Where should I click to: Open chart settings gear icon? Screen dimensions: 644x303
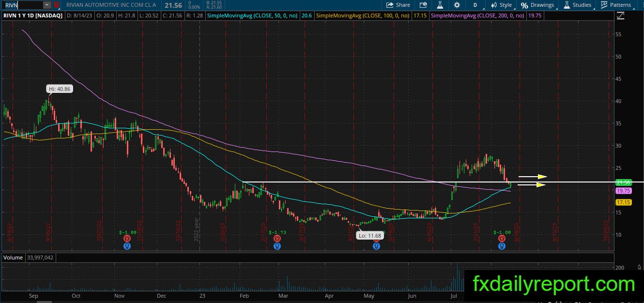[x=457, y=5]
